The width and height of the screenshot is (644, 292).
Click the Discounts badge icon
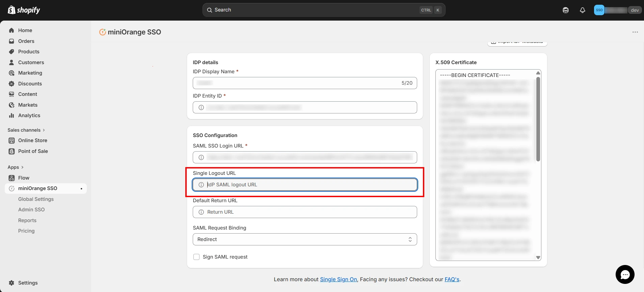tap(11, 84)
